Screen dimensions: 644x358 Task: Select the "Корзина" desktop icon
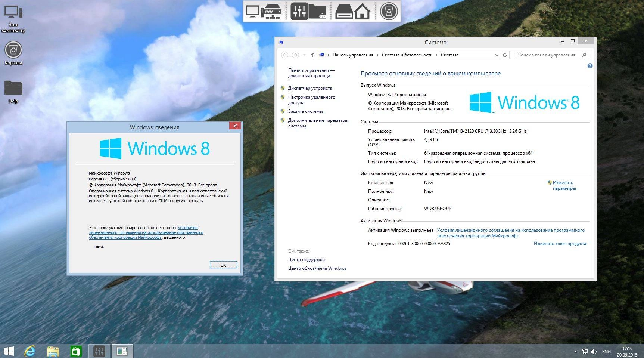[13, 53]
